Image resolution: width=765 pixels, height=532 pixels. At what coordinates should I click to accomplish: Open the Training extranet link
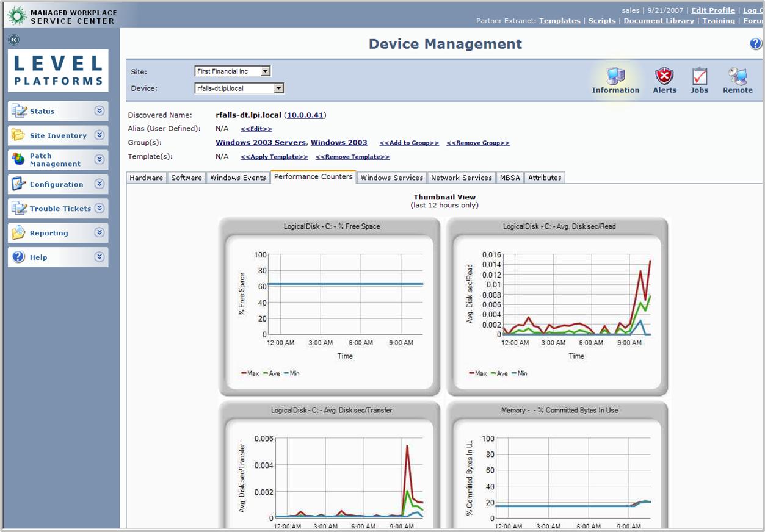pyautogui.click(x=719, y=21)
